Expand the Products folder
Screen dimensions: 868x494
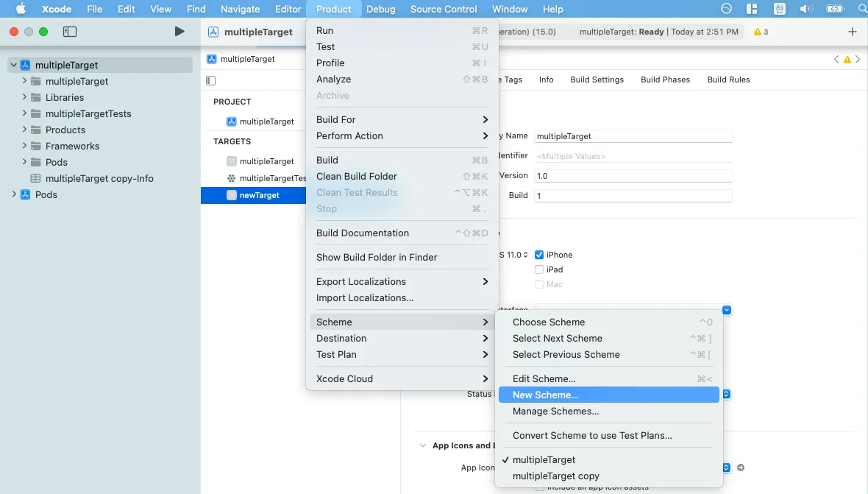pyautogui.click(x=24, y=130)
